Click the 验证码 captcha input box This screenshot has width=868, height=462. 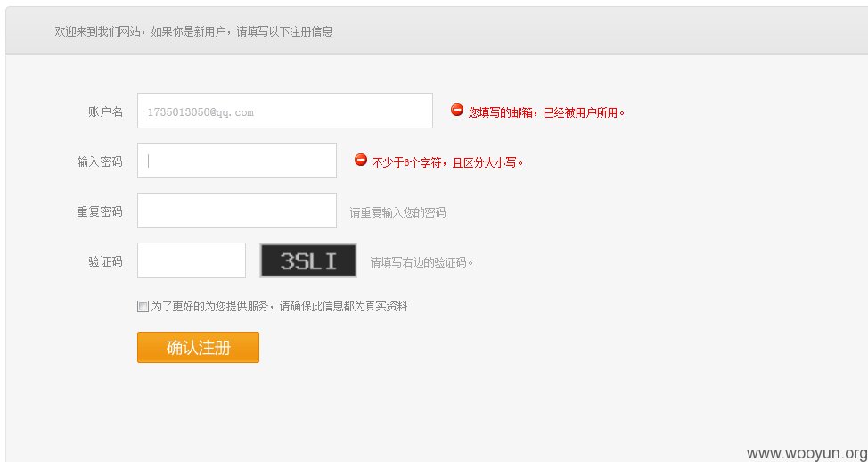191,260
